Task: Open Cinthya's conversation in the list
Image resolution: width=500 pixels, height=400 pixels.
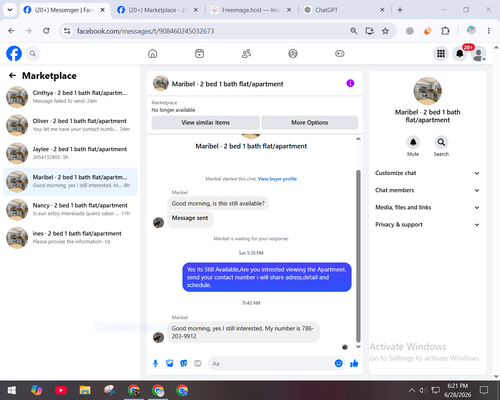Action: (x=70, y=97)
